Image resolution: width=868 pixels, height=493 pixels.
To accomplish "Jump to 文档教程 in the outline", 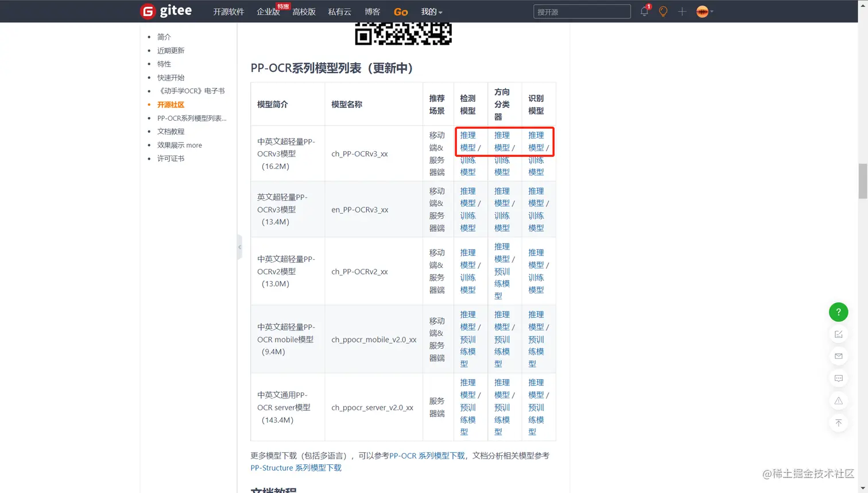I will pyautogui.click(x=171, y=132).
